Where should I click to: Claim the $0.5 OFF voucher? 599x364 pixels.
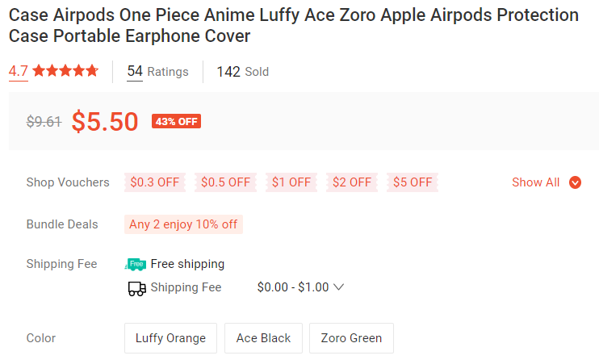click(225, 182)
